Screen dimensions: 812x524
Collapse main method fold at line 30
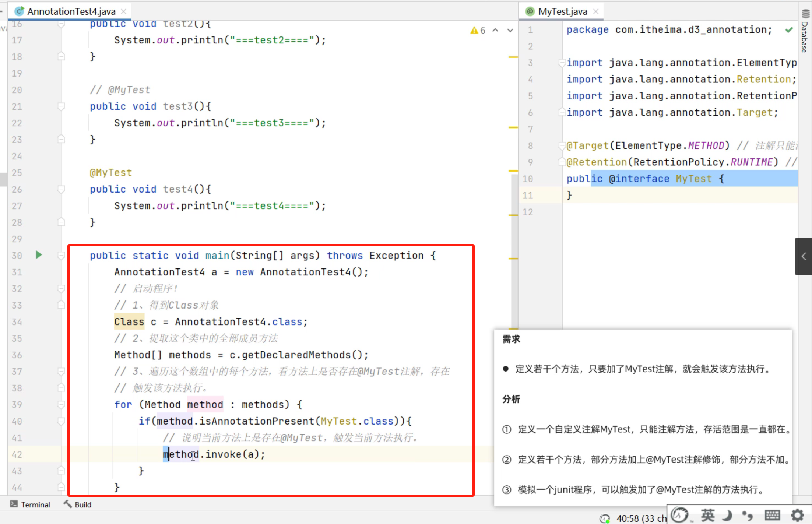coord(61,255)
